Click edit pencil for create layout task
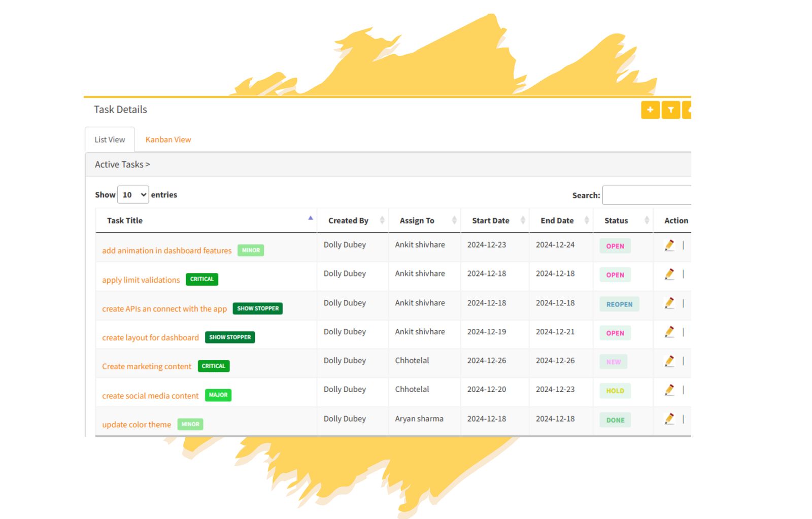The image size is (812, 519). pyautogui.click(x=669, y=332)
